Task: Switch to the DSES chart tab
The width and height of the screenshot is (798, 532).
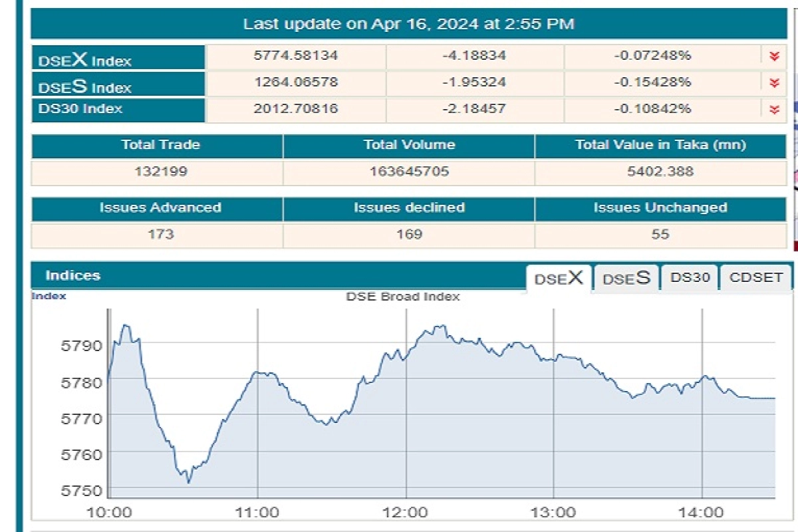Action: tap(626, 278)
